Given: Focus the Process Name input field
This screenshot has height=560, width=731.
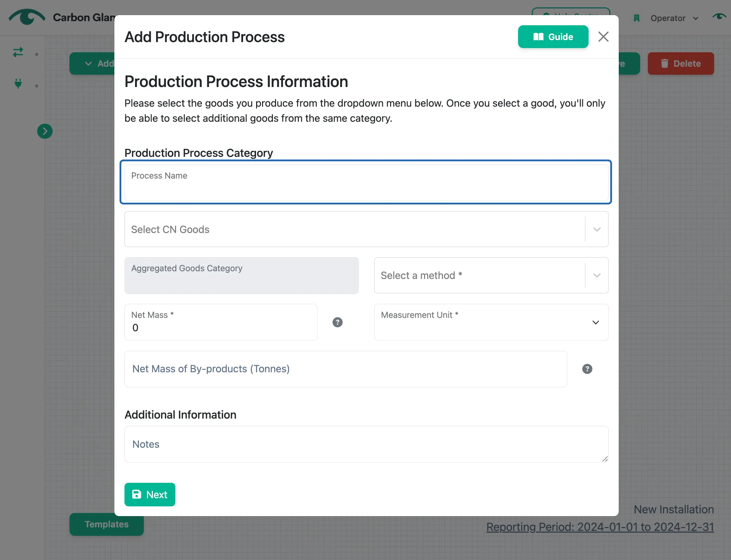Looking at the screenshot, I should [x=366, y=183].
